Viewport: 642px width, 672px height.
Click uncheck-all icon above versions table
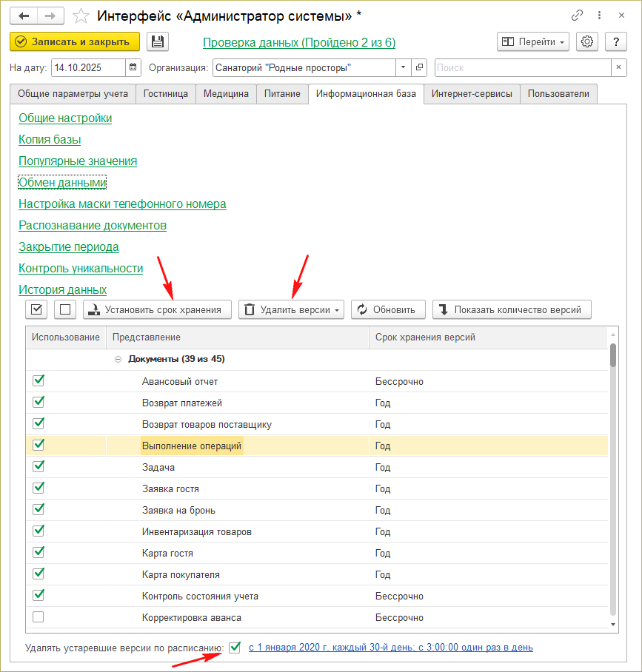coord(65,309)
